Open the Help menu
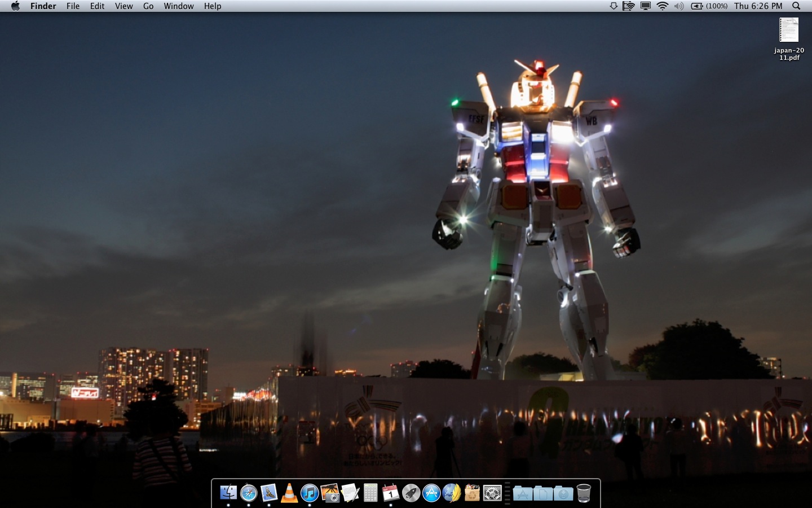This screenshot has height=508, width=812. pos(213,6)
